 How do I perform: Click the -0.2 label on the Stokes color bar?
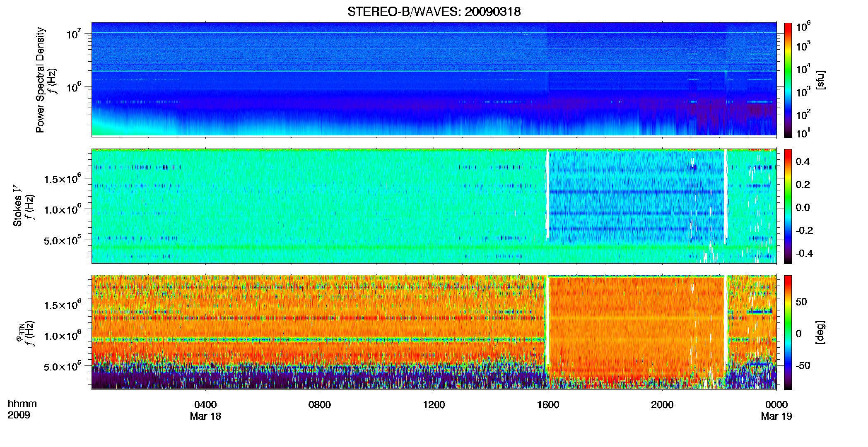click(x=804, y=231)
